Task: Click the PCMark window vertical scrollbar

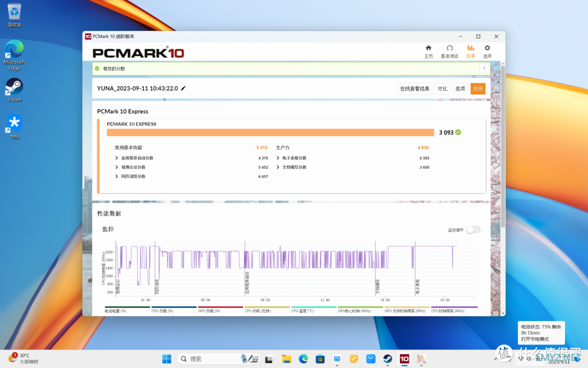Action: [503, 147]
